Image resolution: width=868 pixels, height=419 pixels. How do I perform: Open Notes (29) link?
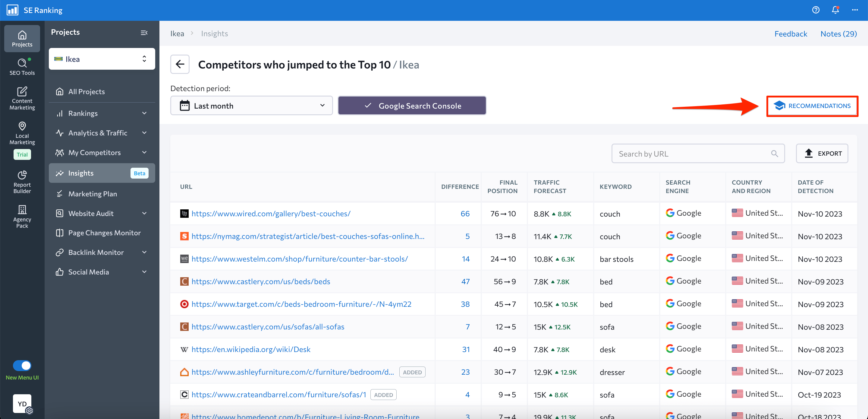(x=838, y=34)
